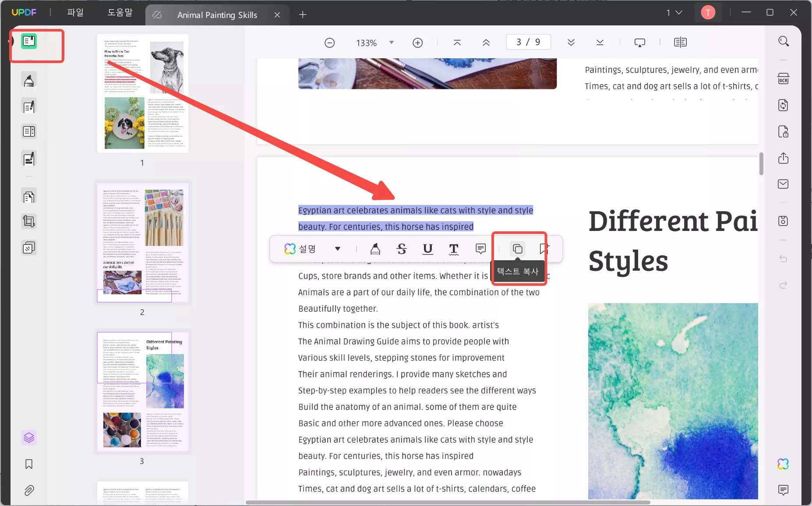Open the UPDF AI assistant in right sidebar
The height and width of the screenshot is (506, 812).
click(784, 464)
